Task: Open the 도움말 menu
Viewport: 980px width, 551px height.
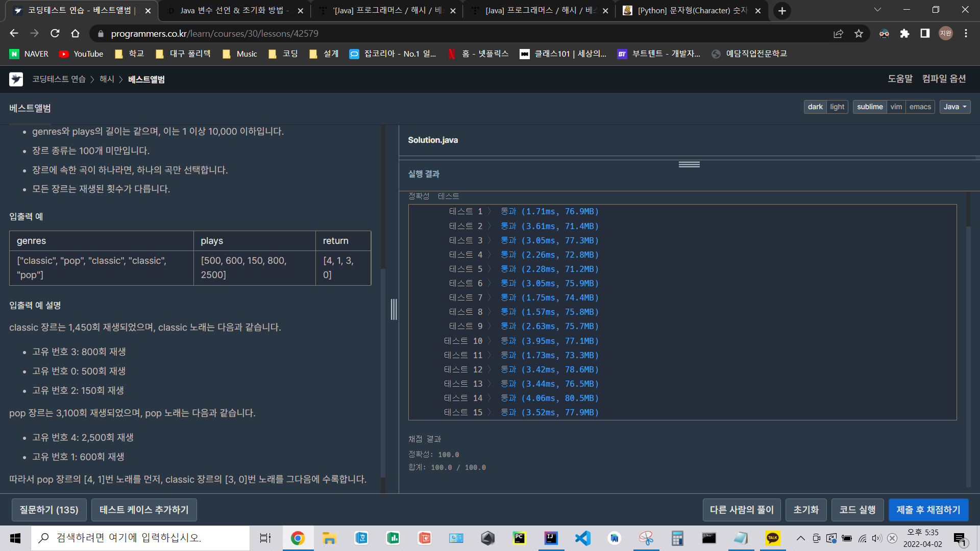Action: pyautogui.click(x=900, y=79)
